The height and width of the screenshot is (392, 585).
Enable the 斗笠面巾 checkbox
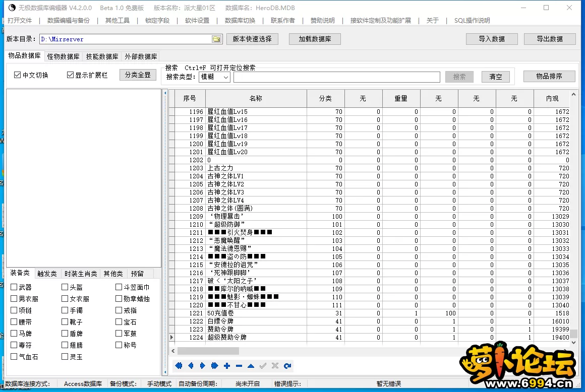119,287
